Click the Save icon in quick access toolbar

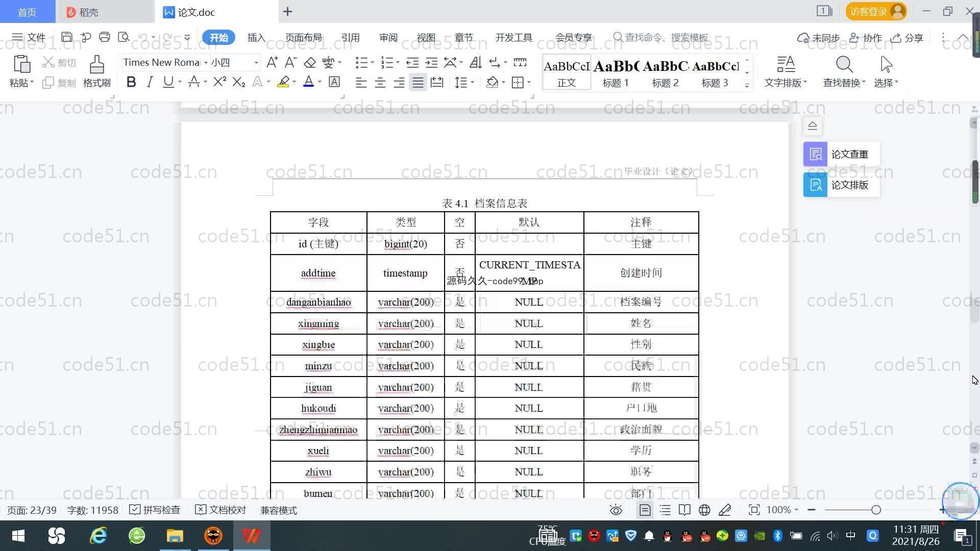66,37
